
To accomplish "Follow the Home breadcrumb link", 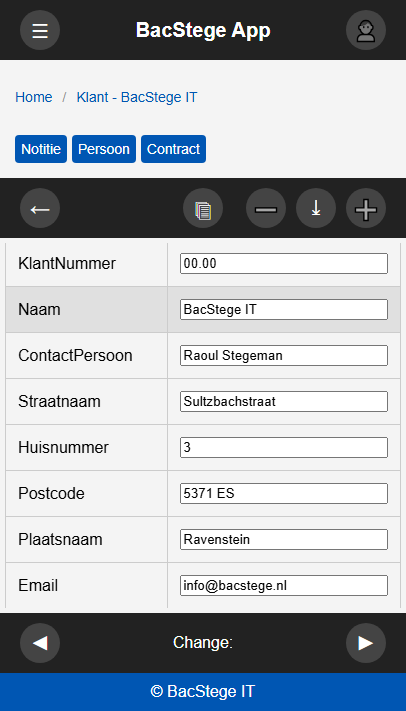I will pos(34,97).
